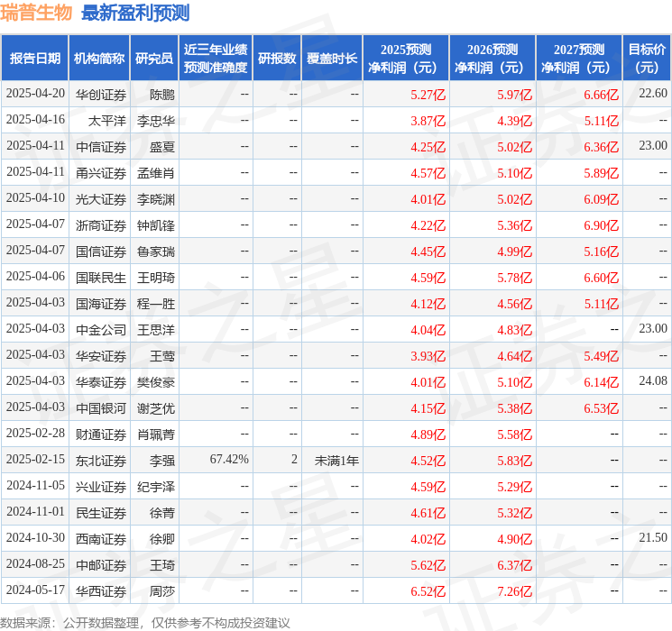Select the 西南证券 institution cell
672x631 pixels.
[101, 538]
